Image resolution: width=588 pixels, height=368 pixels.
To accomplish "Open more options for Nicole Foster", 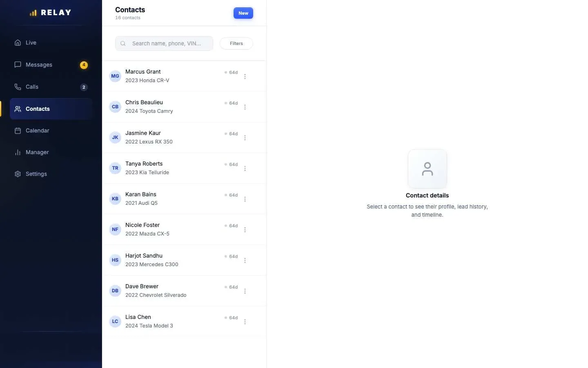I will point(245,230).
